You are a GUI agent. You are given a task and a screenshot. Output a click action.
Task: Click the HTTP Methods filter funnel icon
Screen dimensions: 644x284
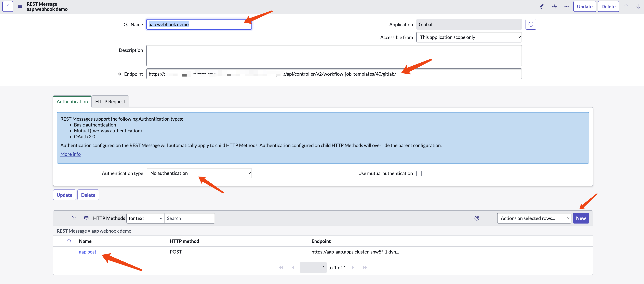click(x=74, y=218)
